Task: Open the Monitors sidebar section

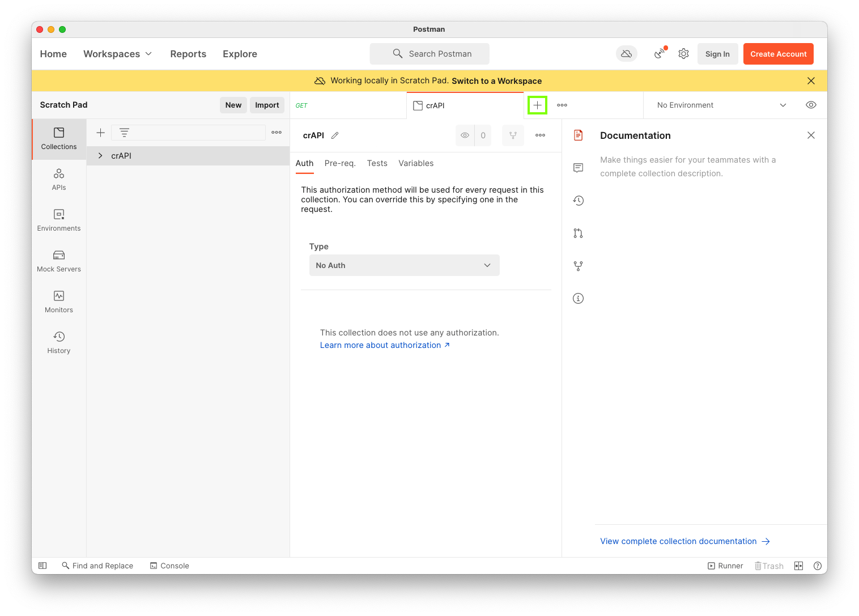Action: click(59, 302)
